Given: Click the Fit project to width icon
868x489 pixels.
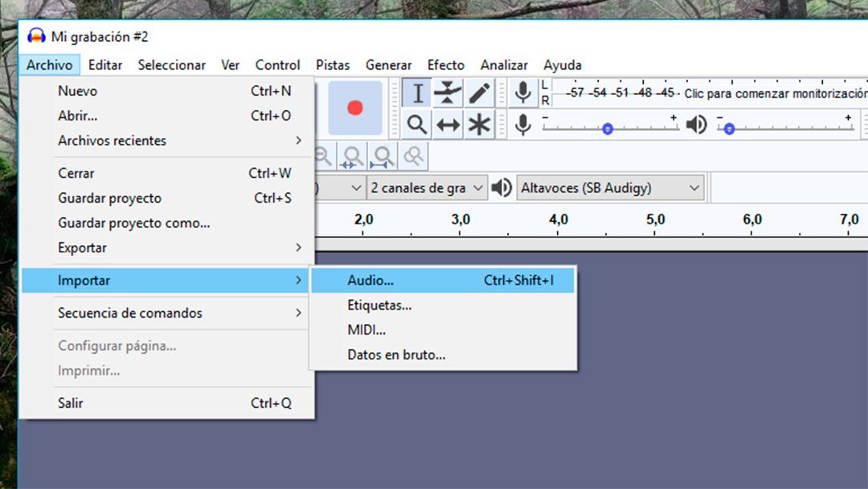Looking at the screenshot, I should (383, 156).
